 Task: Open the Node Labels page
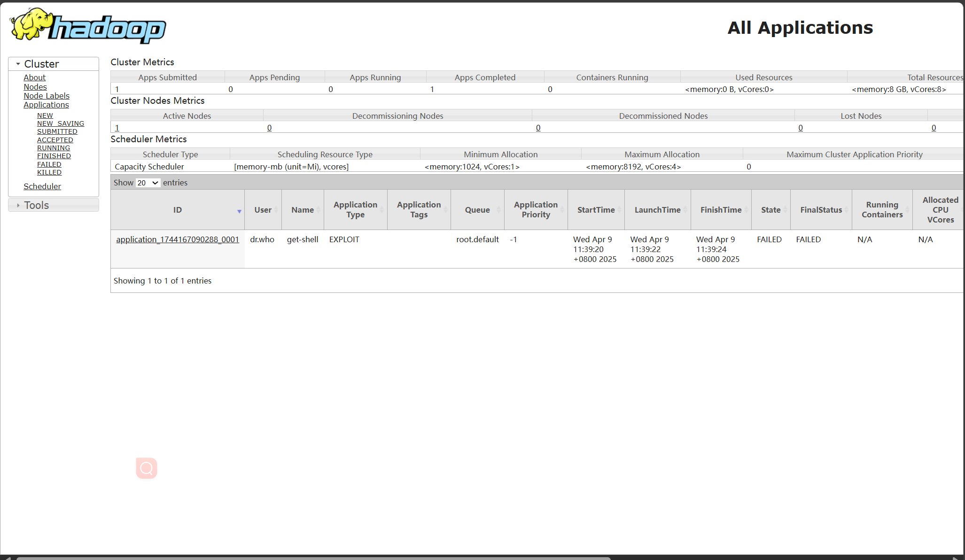pyautogui.click(x=47, y=96)
